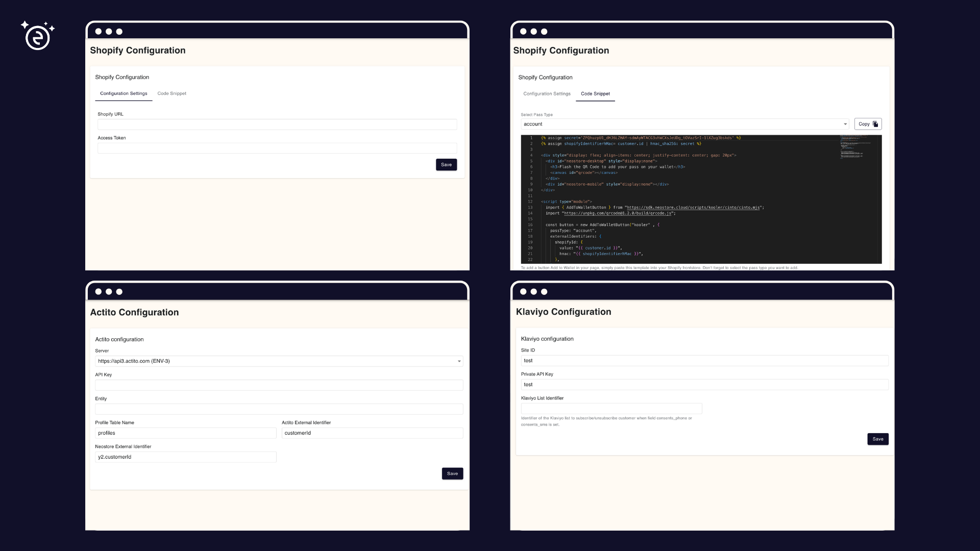Switch to the Code Snippet tab in first window
Screen dimensions: 980x551
[171, 93]
